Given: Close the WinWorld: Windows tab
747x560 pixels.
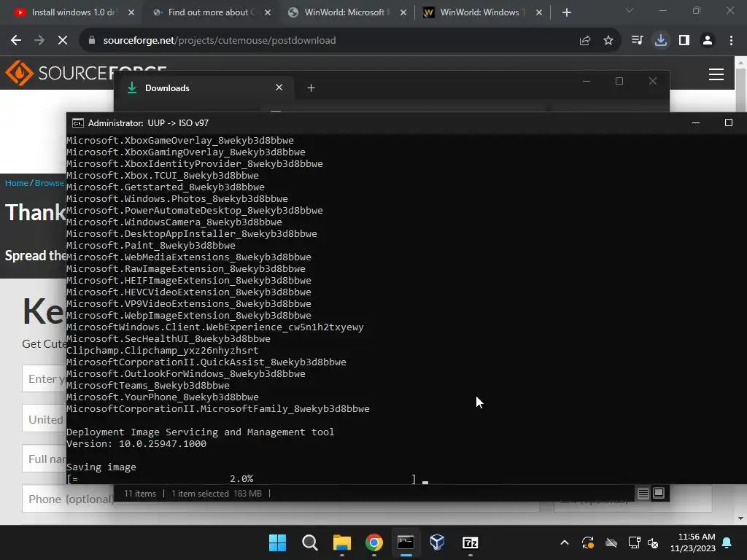Looking at the screenshot, I should 539,12.
